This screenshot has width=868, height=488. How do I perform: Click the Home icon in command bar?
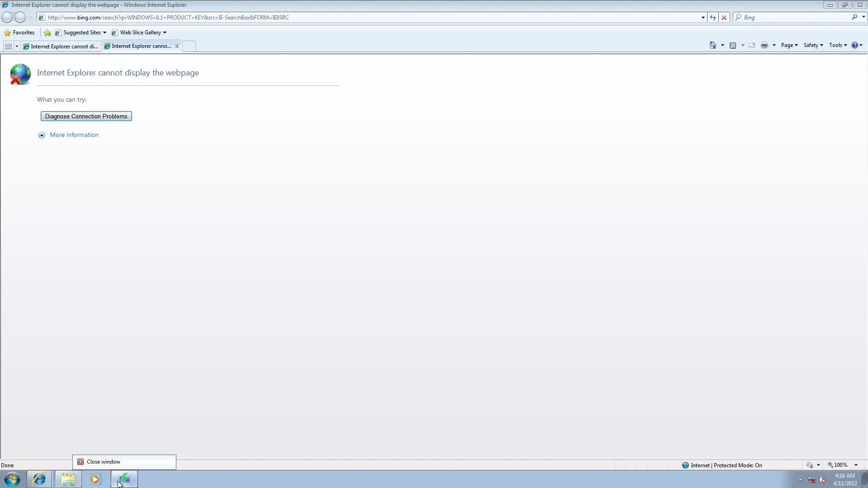(x=713, y=45)
